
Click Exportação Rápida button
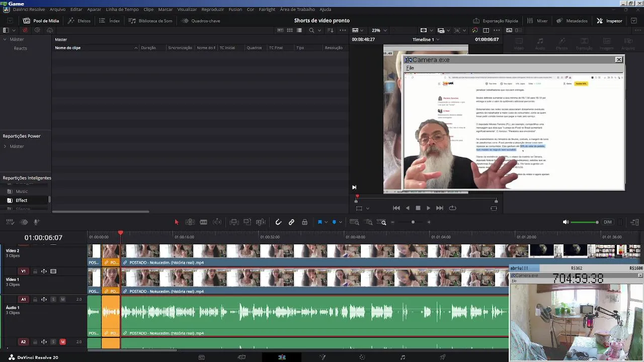pyautogui.click(x=496, y=21)
